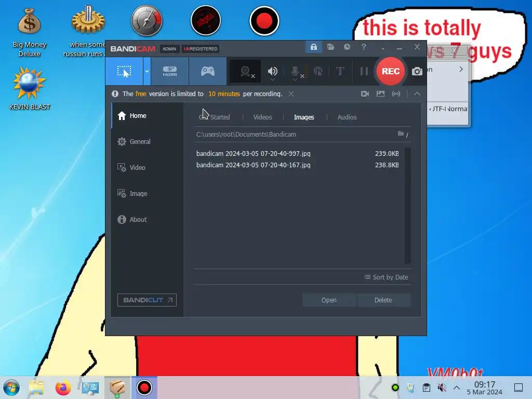
Task: Click the folder icon next to the output path
Action: coord(401,134)
